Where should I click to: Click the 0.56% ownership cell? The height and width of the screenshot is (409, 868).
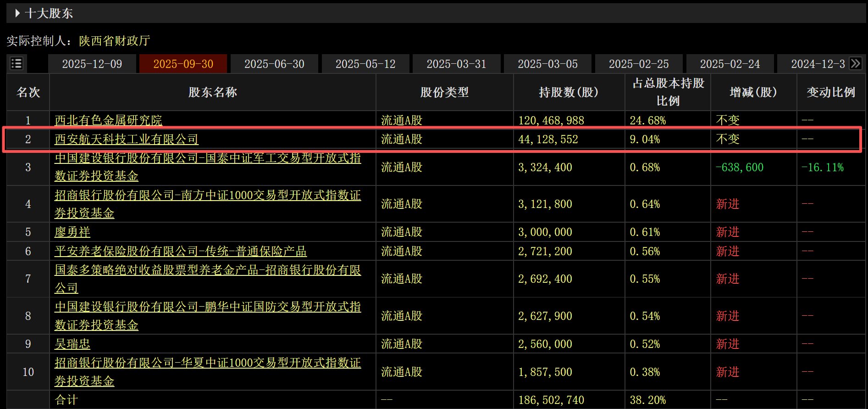[x=645, y=251]
